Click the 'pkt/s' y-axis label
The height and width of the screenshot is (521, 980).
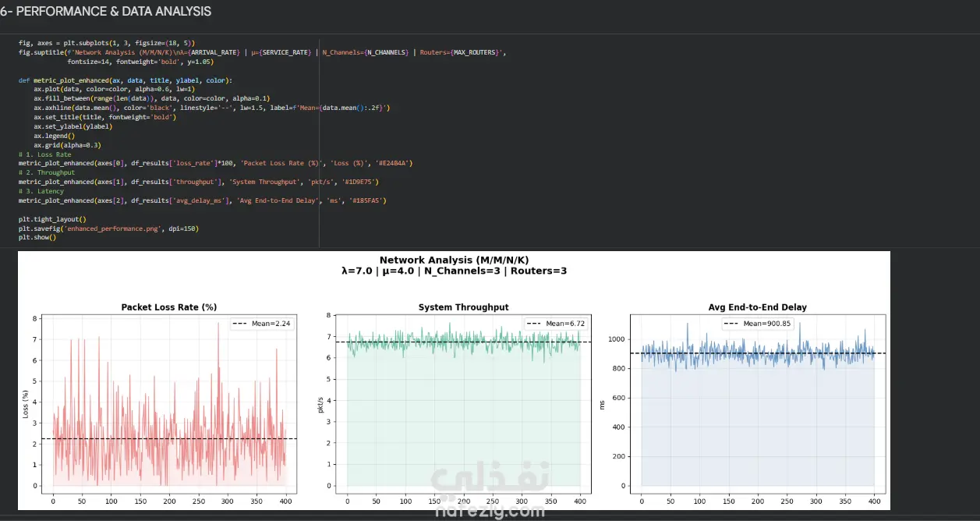(x=319, y=404)
